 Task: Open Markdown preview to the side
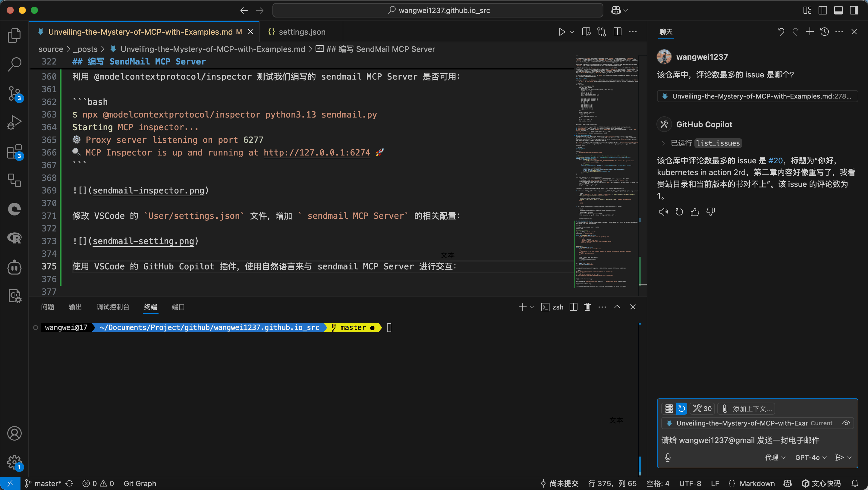coord(586,32)
